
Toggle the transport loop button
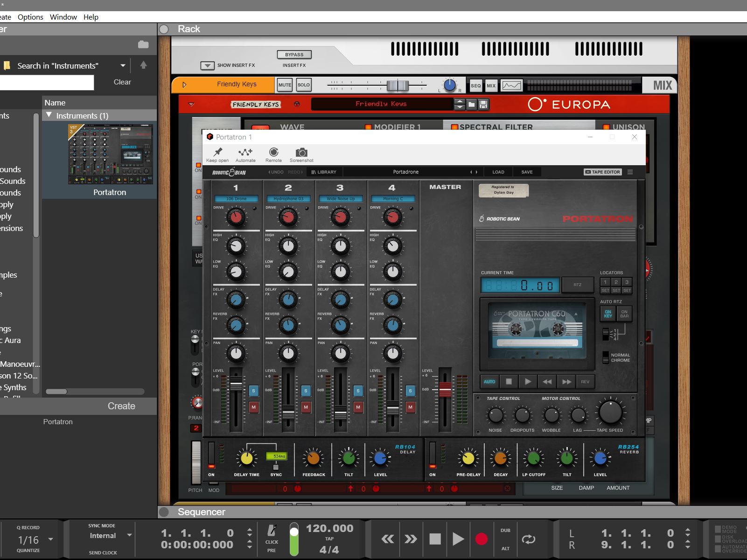(x=529, y=539)
